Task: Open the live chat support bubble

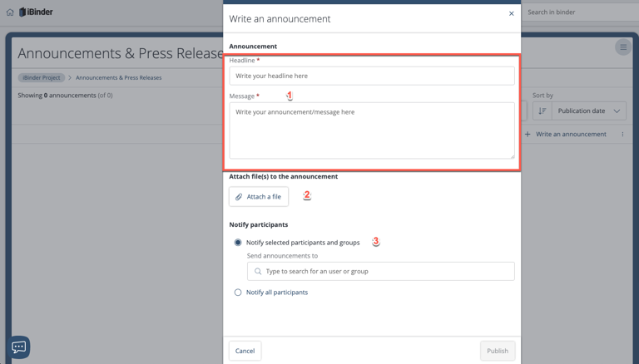Action: (x=19, y=347)
